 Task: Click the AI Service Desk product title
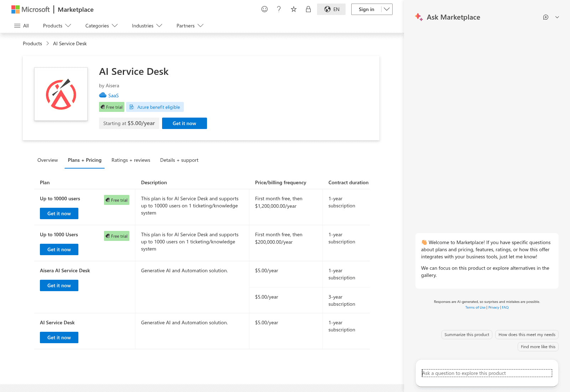click(x=134, y=72)
